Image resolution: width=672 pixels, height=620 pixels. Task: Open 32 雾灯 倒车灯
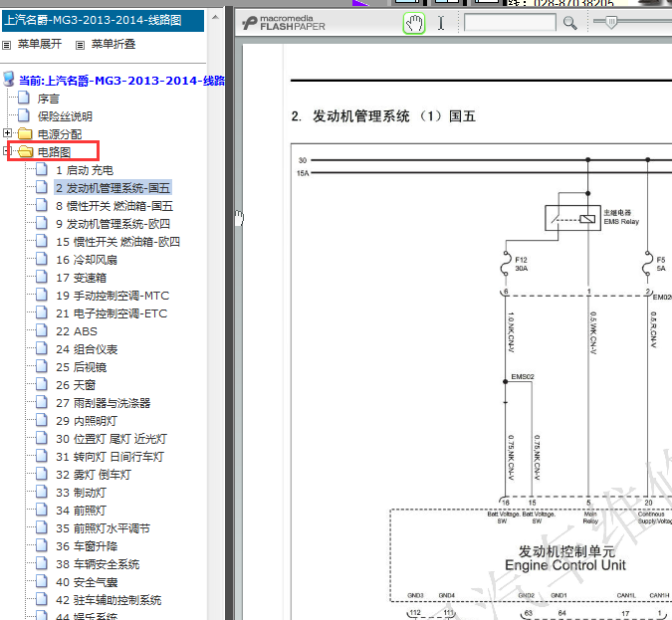[x=94, y=475]
